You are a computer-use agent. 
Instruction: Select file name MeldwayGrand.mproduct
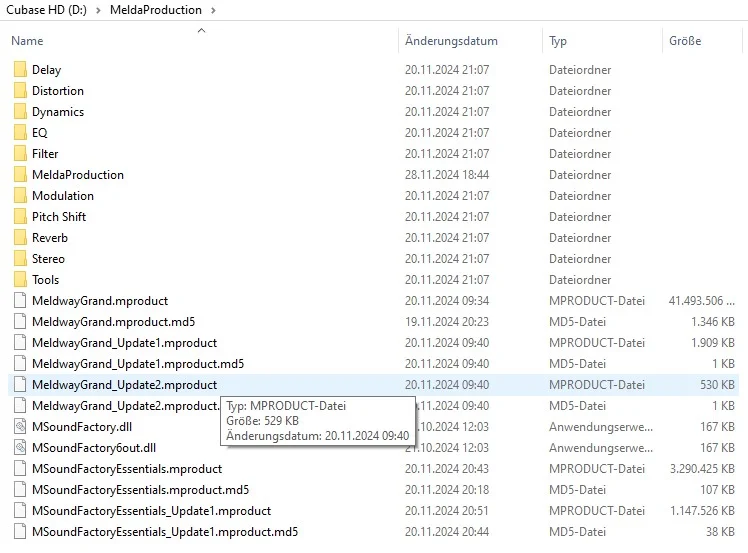click(x=100, y=301)
